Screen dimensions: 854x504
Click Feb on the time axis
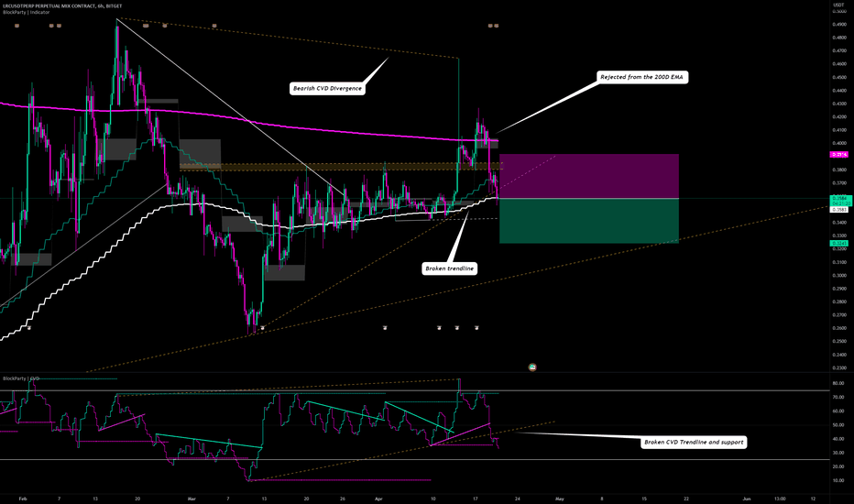pyautogui.click(x=22, y=499)
